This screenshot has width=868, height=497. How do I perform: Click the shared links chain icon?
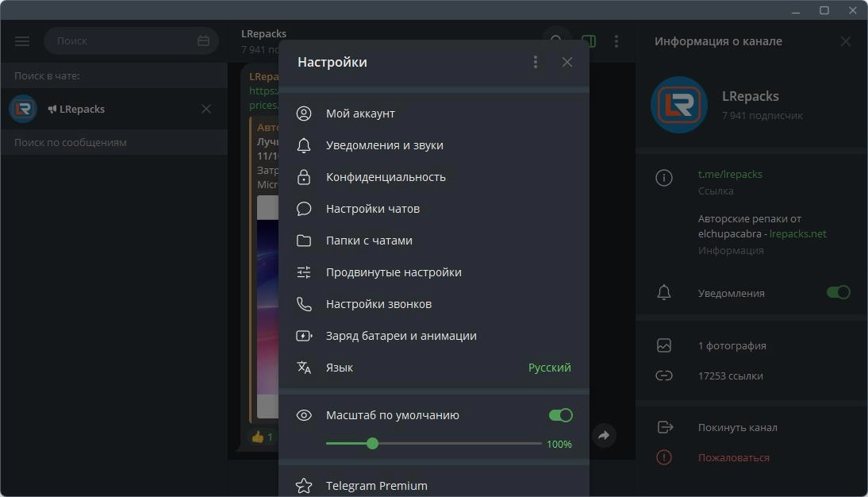664,376
